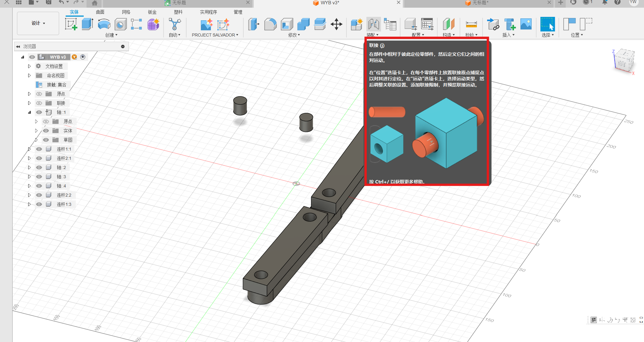Click the purple Create Form icon

point(153,24)
